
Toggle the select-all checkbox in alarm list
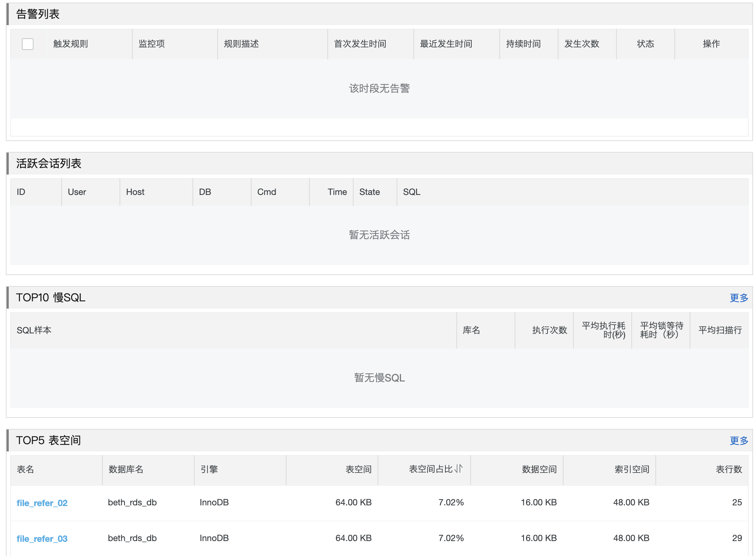28,44
